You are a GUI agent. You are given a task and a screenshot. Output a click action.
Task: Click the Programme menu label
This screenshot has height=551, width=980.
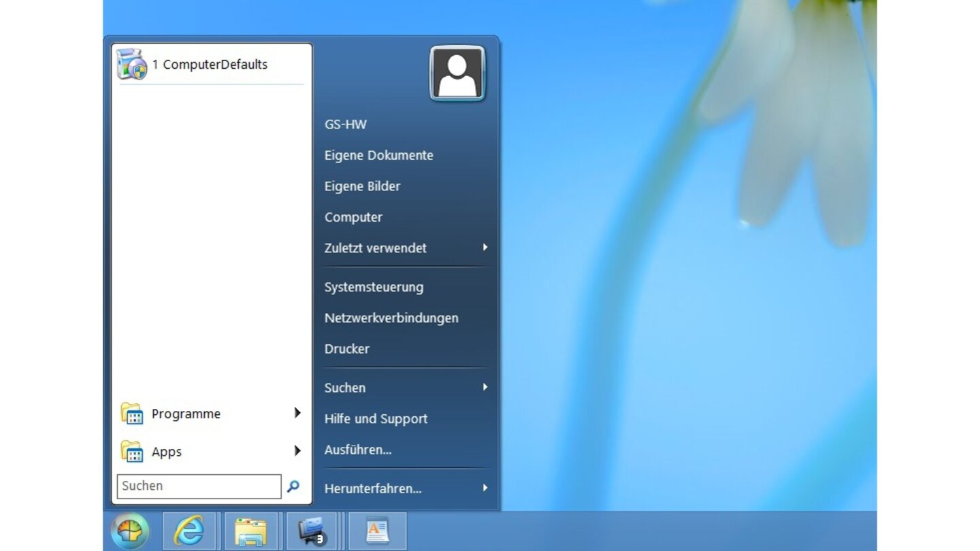click(x=186, y=414)
